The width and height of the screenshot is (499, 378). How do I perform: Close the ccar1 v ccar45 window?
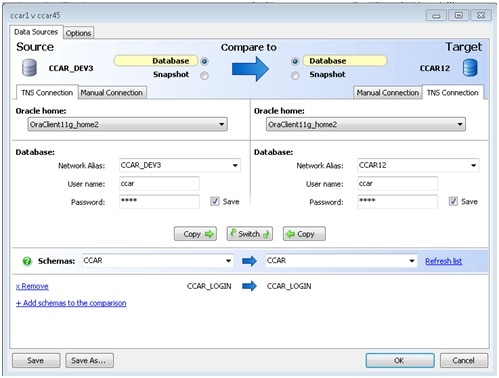[481, 15]
